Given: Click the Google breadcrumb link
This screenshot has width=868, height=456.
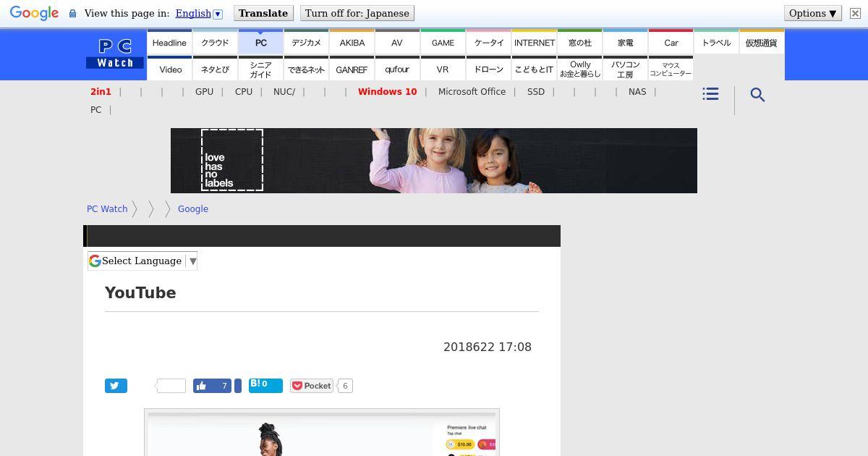Looking at the screenshot, I should click(x=193, y=208).
